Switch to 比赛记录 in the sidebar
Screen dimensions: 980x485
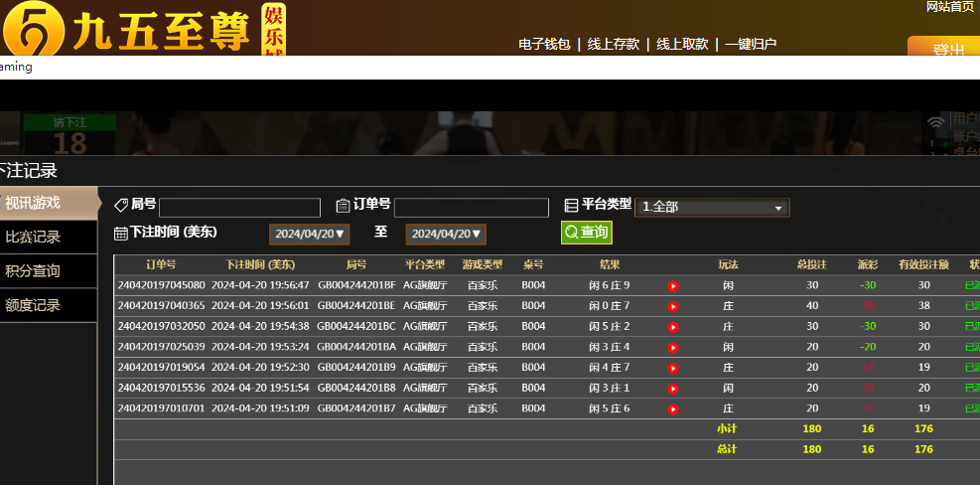pos(48,238)
